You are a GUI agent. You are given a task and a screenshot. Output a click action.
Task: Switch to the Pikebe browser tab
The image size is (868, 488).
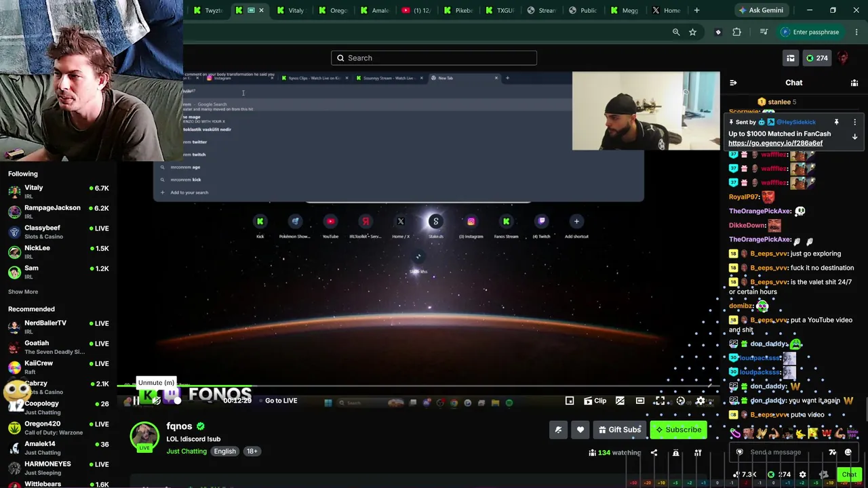pos(457,10)
